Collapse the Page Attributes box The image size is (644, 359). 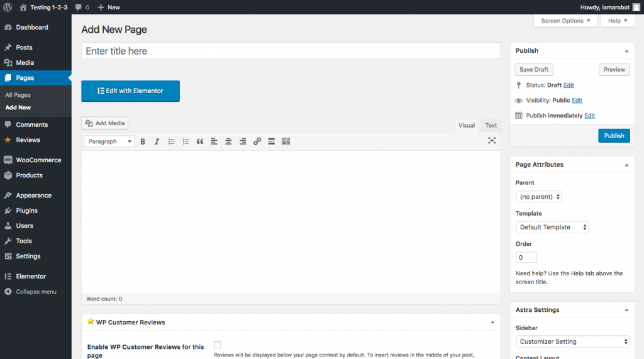[x=626, y=165]
